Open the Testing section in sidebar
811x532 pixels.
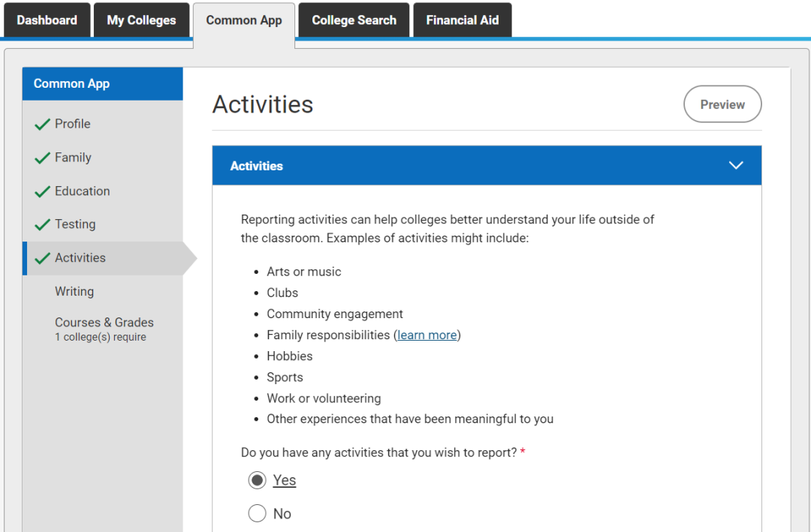click(75, 224)
